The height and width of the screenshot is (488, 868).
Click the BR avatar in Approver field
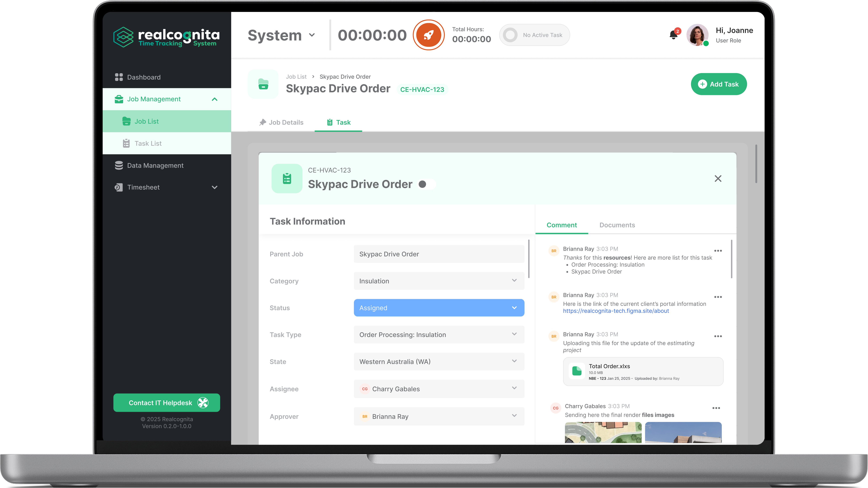pyautogui.click(x=365, y=417)
